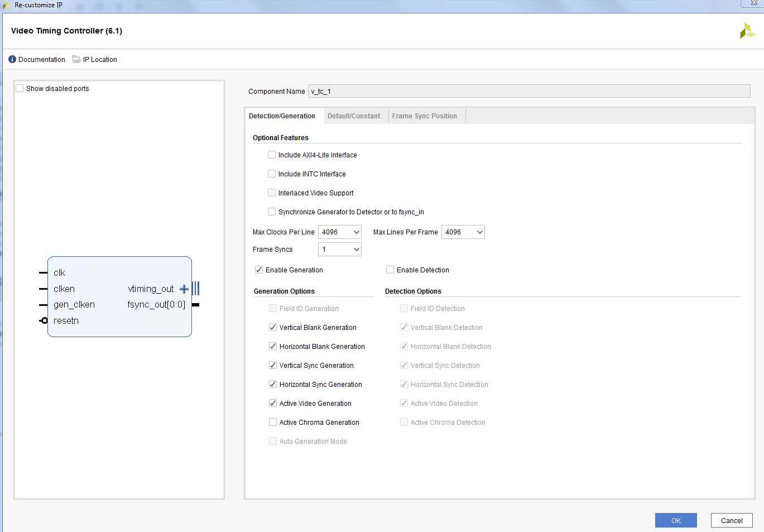Click the vtiming_out interface bus bars
This screenshot has height=532, width=764.
coord(196,289)
